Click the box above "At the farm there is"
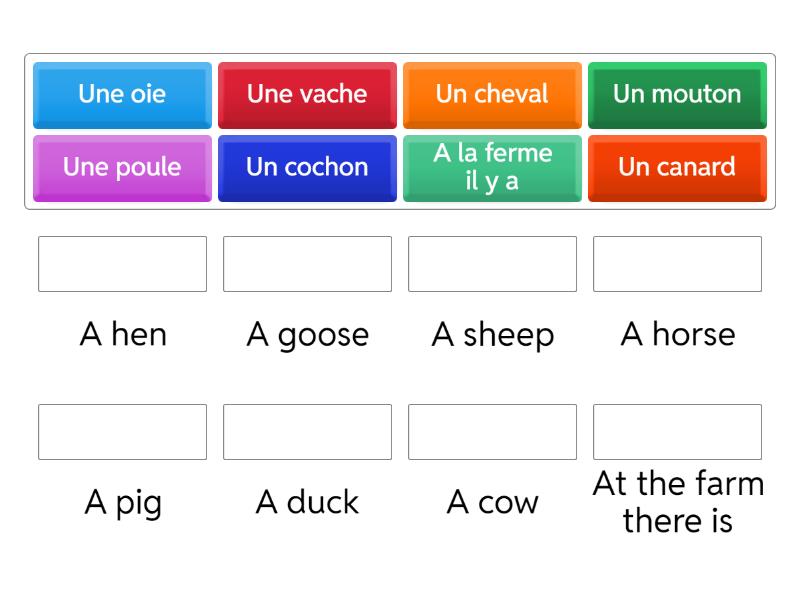 (x=677, y=432)
